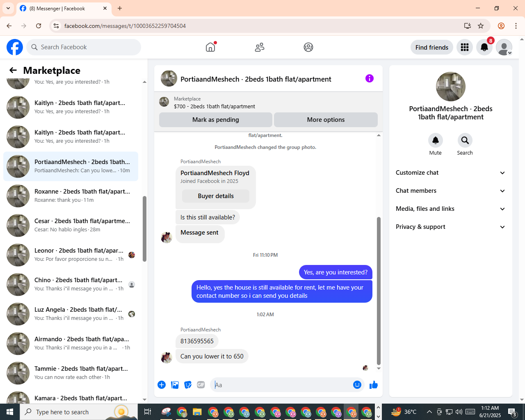Open Leonor conversation in list
This screenshot has width=525, height=420.
pyautogui.click(x=71, y=255)
